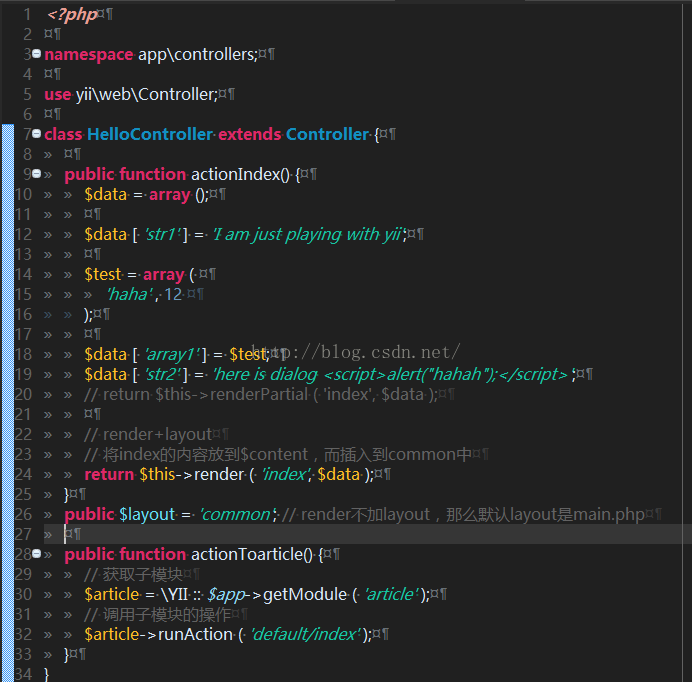
Task: Click the 'extends' keyword on line 7
Action: (250, 134)
